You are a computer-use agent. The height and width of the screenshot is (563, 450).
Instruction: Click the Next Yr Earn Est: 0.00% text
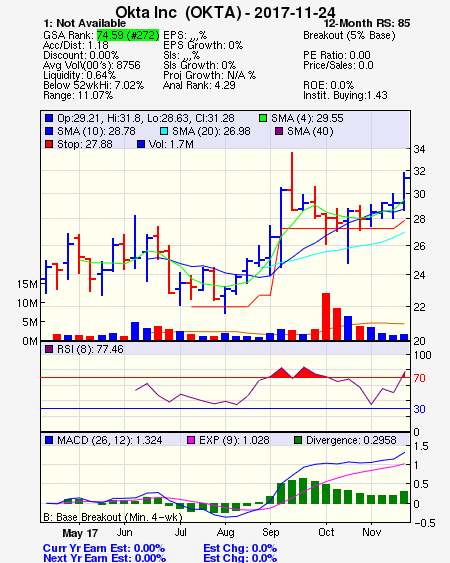(x=105, y=558)
